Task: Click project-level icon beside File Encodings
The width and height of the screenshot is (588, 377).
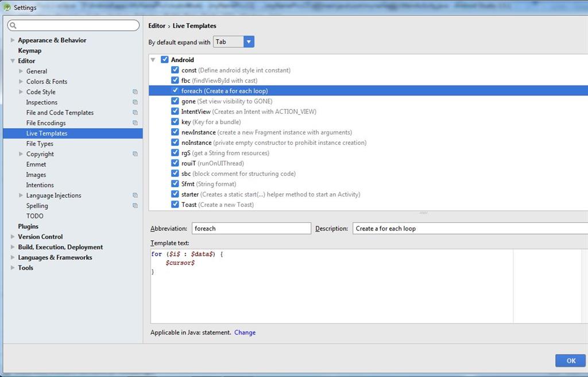Action: click(x=135, y=123)
